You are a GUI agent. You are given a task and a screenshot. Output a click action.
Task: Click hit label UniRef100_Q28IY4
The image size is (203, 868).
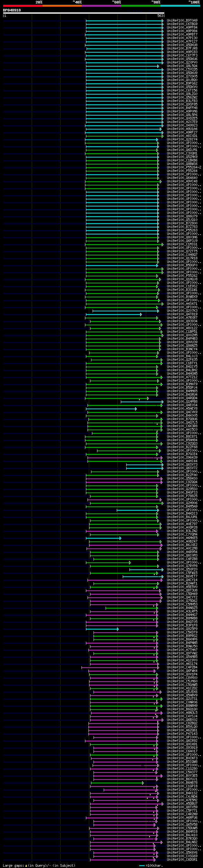click(x=182, y=139)
